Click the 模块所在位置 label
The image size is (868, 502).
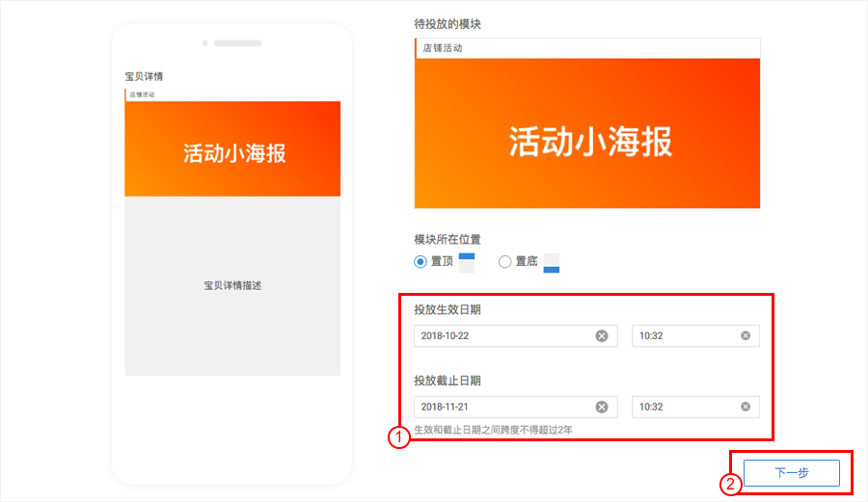(x=448, y=239)
